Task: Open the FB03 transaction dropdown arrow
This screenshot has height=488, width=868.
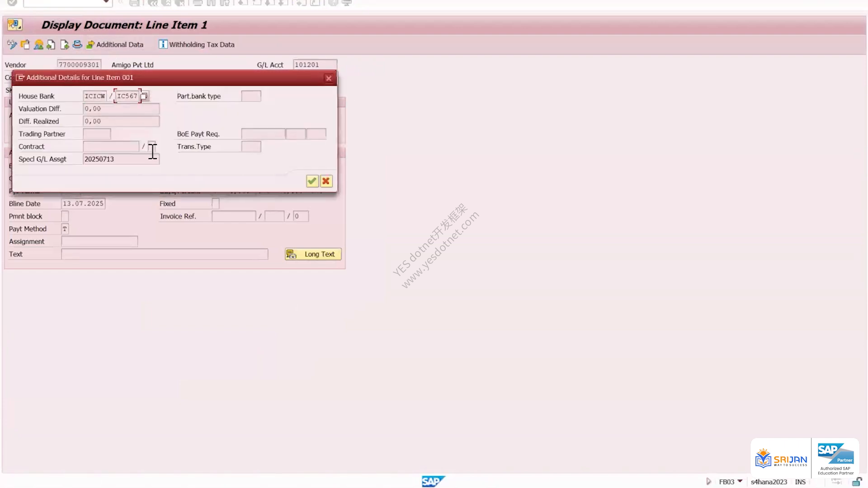Action: pos(740,481)
